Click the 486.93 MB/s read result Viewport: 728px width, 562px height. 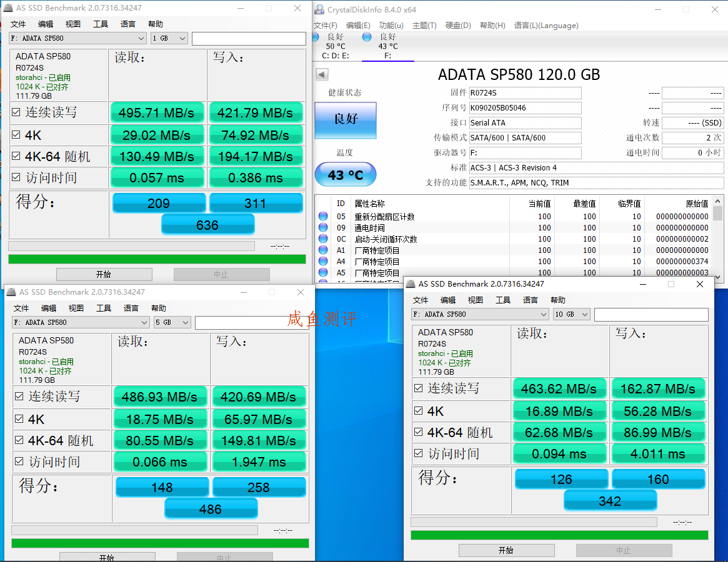coord(160,397)
